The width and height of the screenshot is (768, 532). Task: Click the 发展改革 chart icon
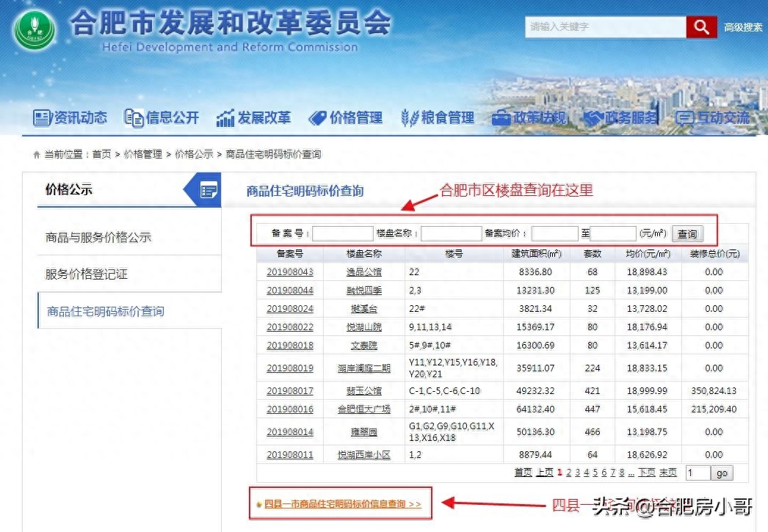click(x=225, y=117)
